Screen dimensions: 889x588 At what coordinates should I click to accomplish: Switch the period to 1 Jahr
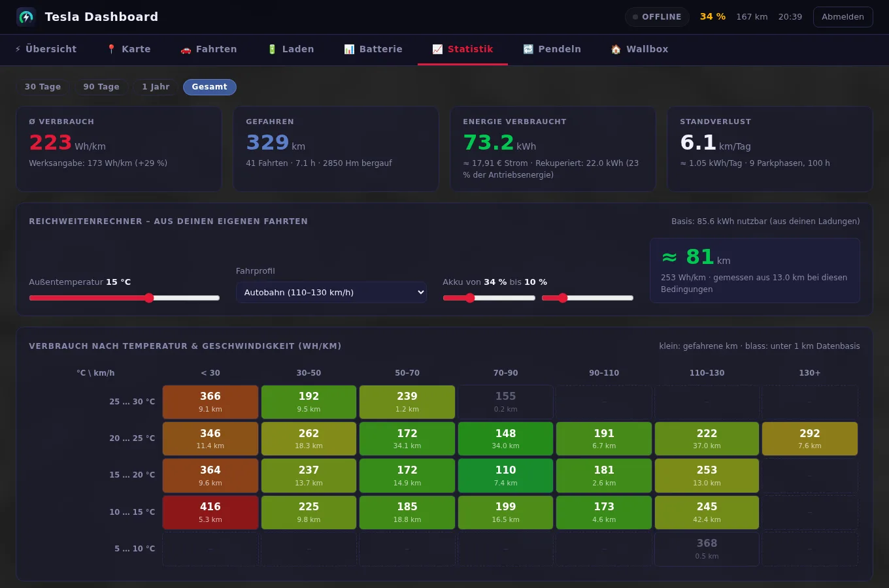[156, 87]
